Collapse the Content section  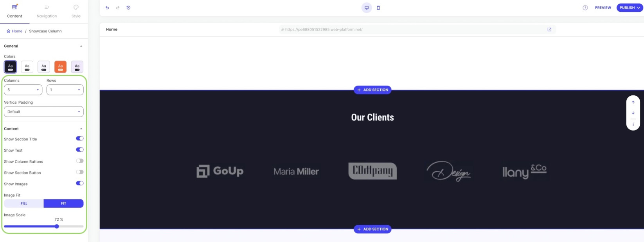(x=81, y=129)
